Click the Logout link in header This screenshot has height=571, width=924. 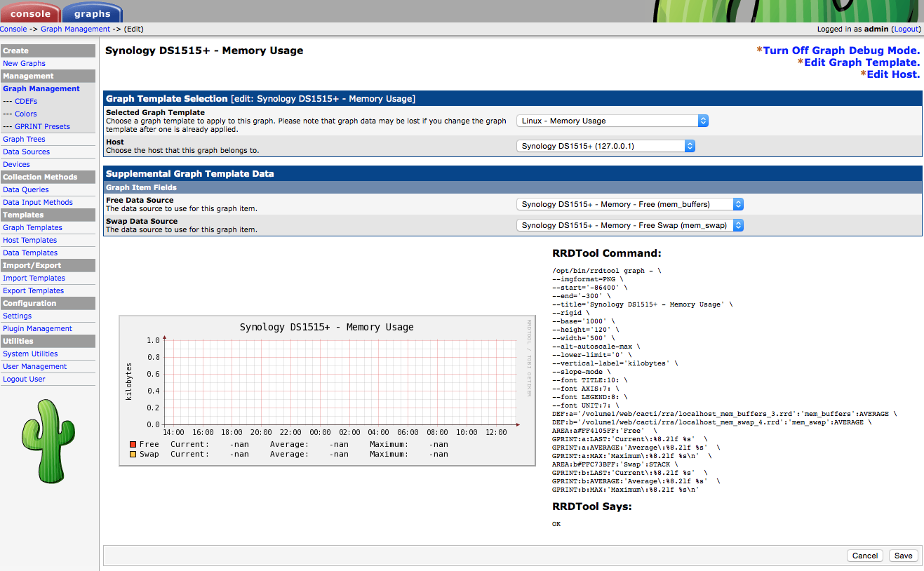point(906,29)
